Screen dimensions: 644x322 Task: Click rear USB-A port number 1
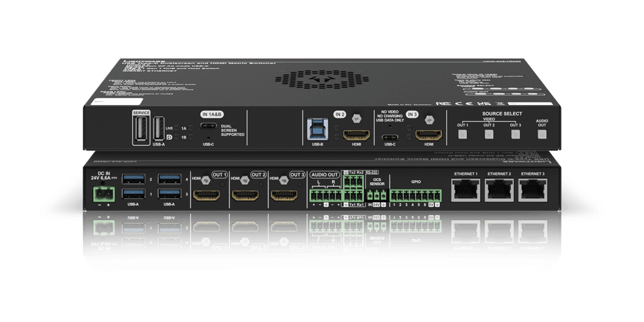tap(134, 193)
